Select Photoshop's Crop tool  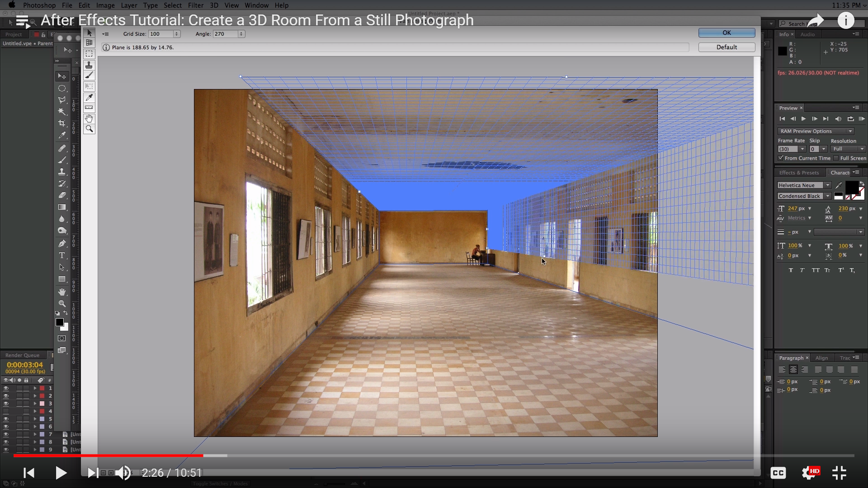pyautogui.click(x=62, y=123)
